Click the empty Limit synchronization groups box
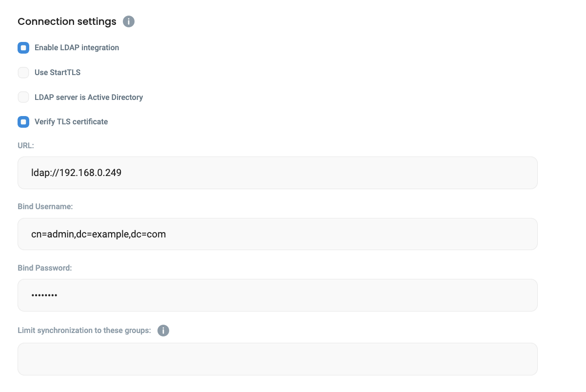The width and height of the screenshot is (586, 392). (277, 359)
